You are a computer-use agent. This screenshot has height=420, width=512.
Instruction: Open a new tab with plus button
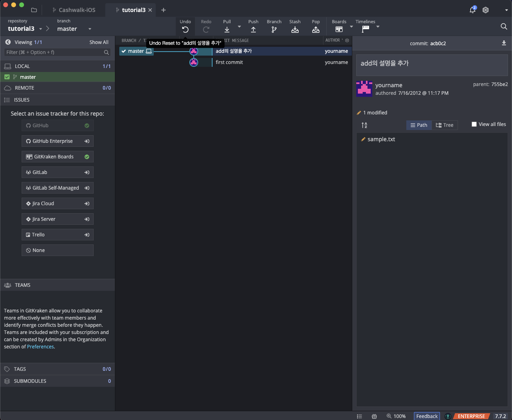[x=163, y=10]
